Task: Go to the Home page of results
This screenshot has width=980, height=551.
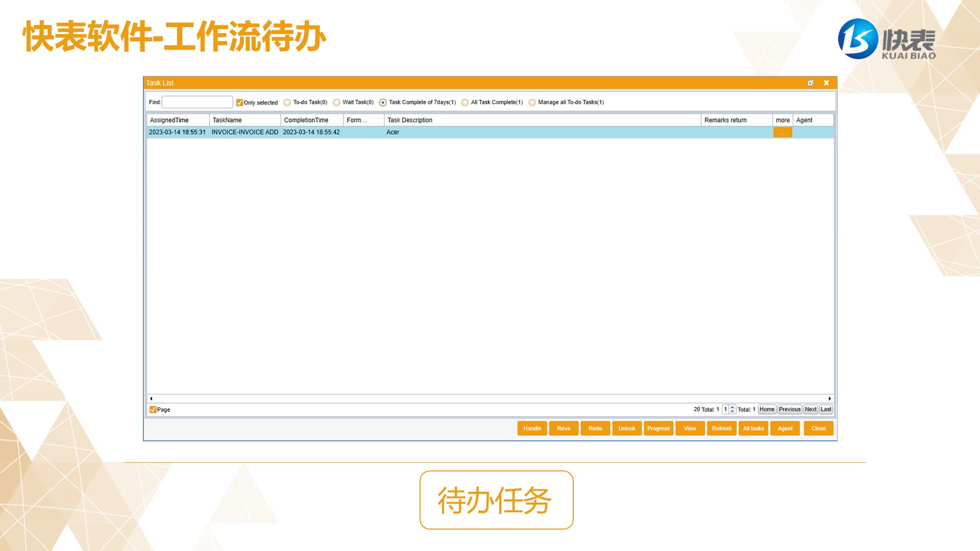Action: click(x=767, y=409)
